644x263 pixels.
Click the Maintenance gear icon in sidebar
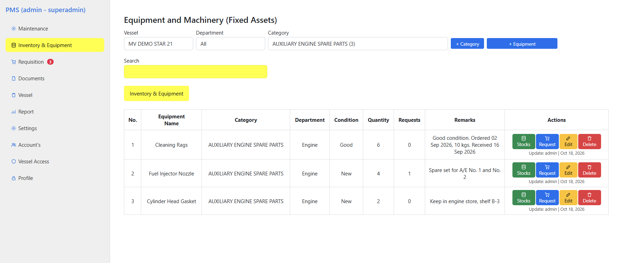tap(14, 29)
